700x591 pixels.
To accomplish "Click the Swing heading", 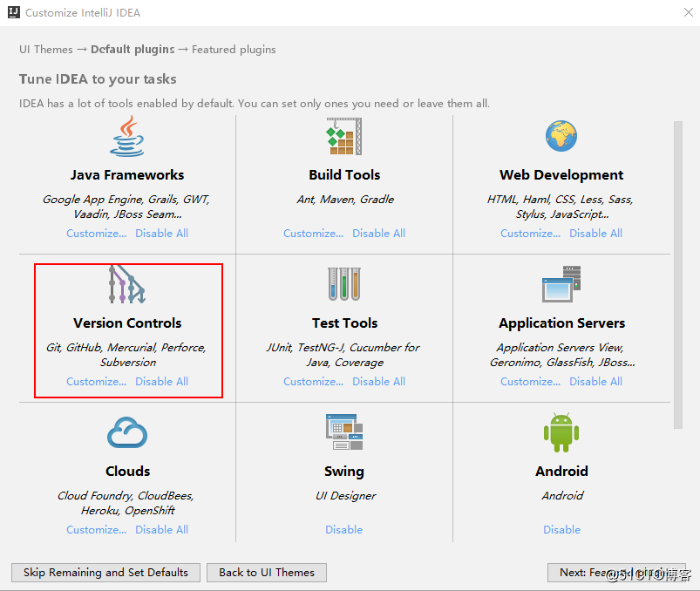I will [344, 472].
